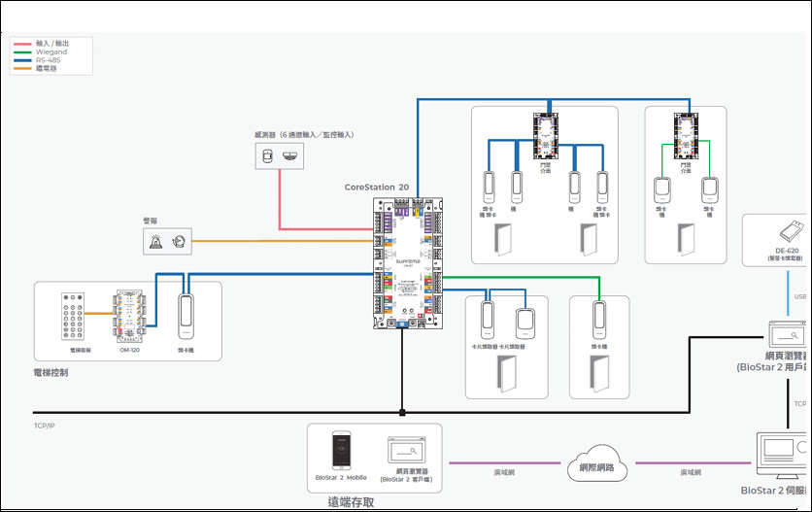812x512 pixels.
Task: Click the blue RS-485 legend line
Action: coord(22,60)
